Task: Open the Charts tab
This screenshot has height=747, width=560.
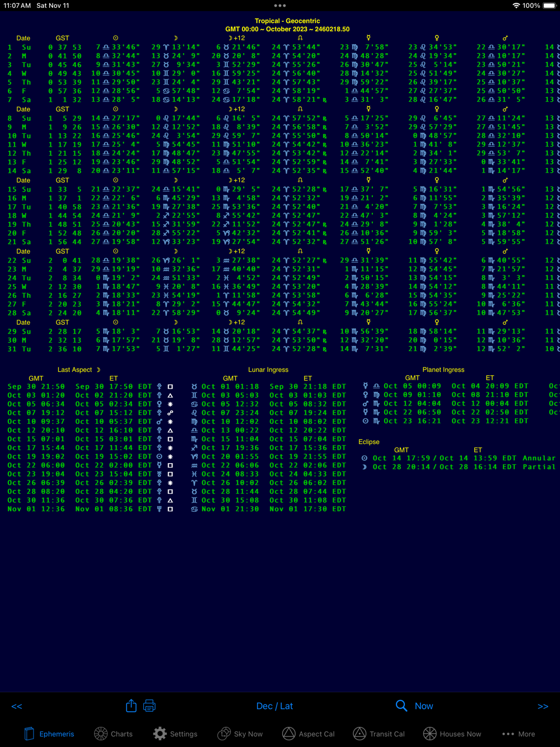Action: [113, 734]
